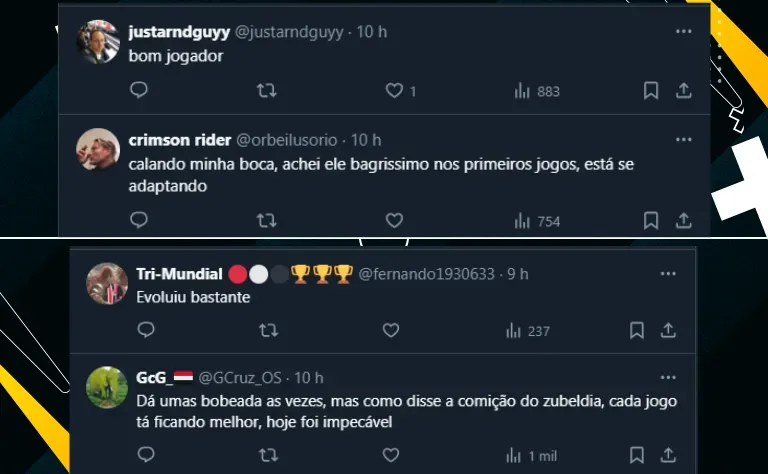The height and width of the screenshot is (474, 768).
Task: Open more options on crimson rider's tweet
Action: 684,139
